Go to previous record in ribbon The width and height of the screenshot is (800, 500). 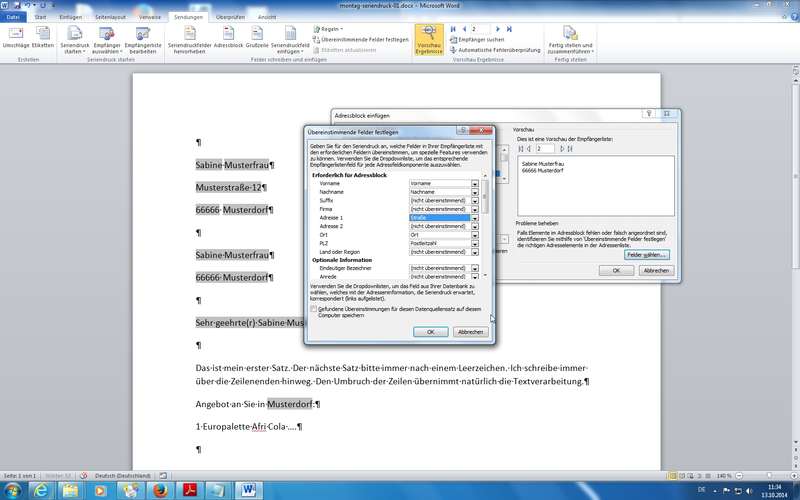tap(464, 29)
